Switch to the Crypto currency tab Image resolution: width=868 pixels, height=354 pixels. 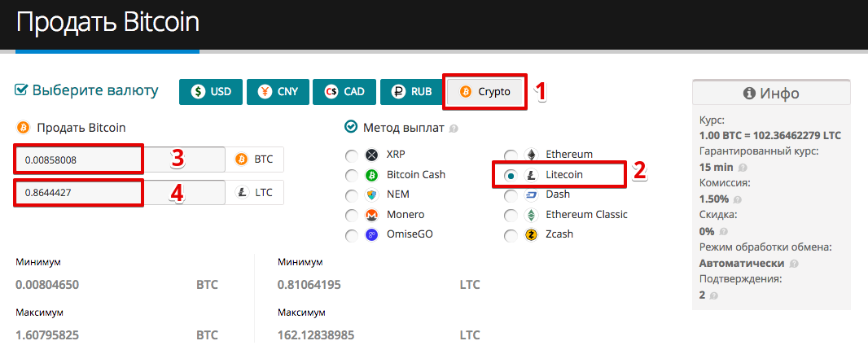[485, 92]
